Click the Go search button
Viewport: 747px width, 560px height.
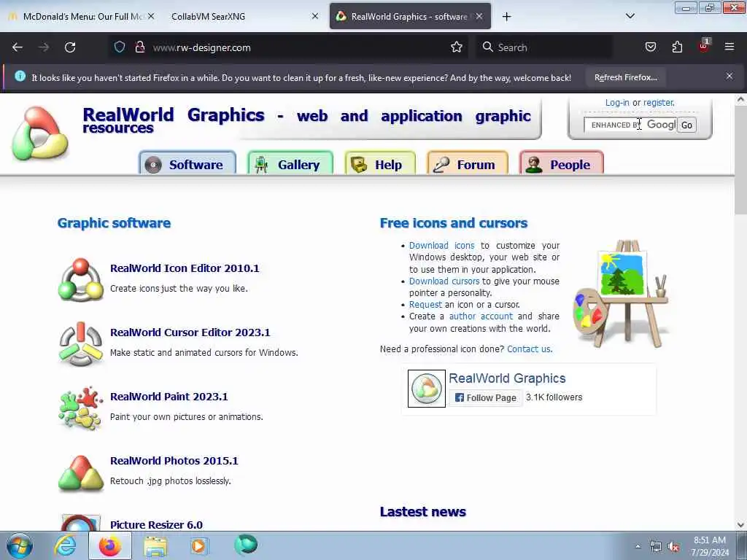686,125
